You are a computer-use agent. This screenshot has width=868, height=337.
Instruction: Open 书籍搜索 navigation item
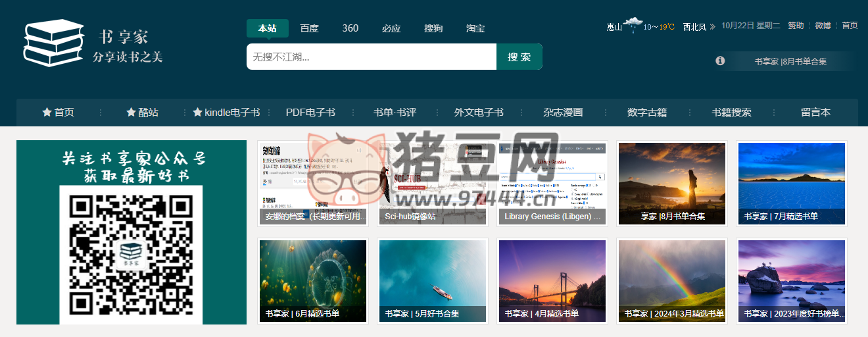pos(731,113)
